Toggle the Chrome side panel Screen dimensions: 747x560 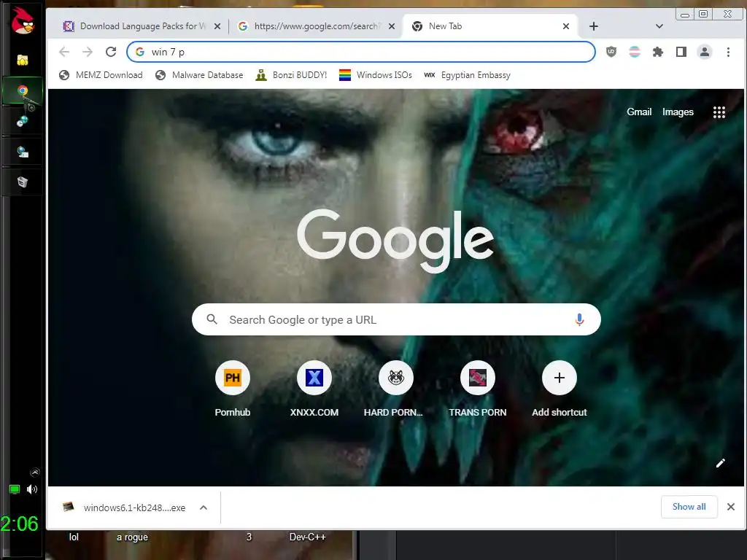pyautogui.click(x=681, y=52)
